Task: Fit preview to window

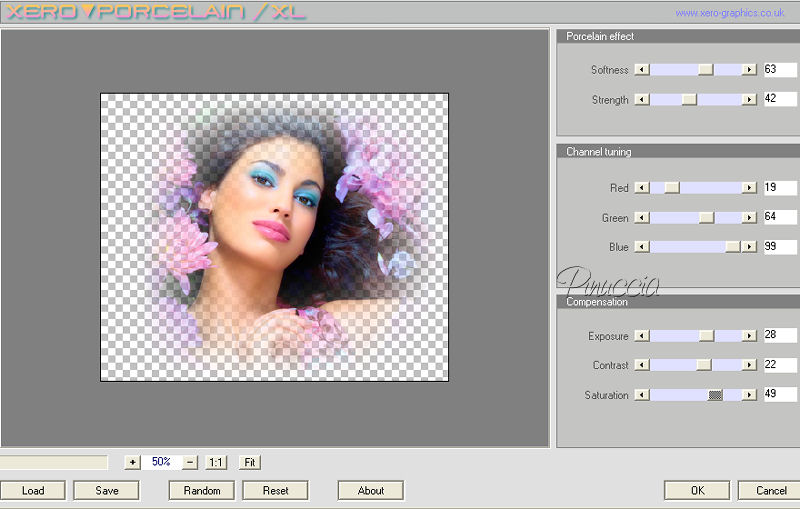Action: (249, 463)
